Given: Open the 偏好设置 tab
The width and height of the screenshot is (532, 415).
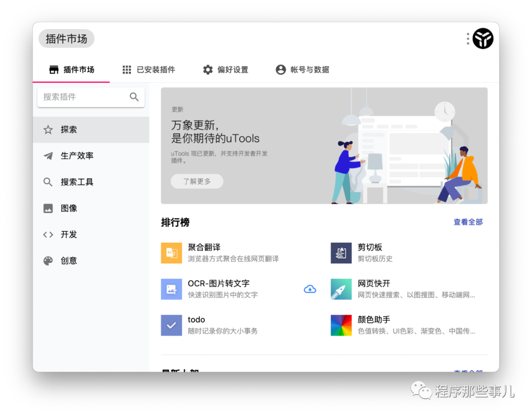Looking at the screenshot, I should (x=225, y=70).
